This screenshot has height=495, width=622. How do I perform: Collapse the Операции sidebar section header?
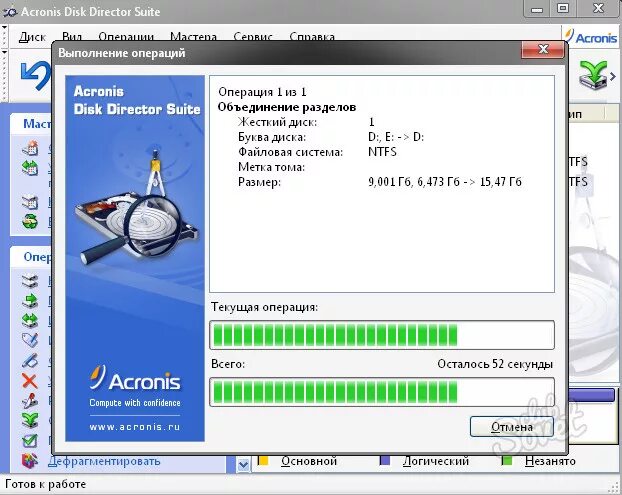[x=31, y=257]
